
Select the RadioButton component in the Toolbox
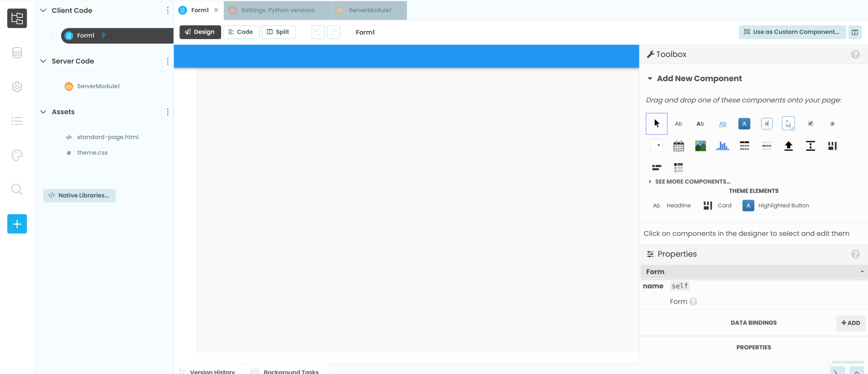click(x=832, y=124)
